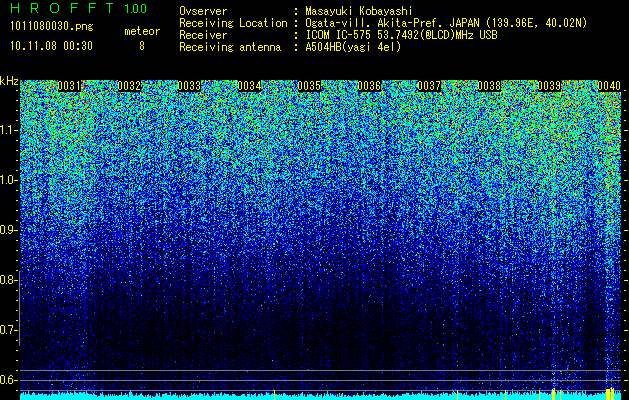Select the 0039 time marker label
Image resolution: width=629 pixels, height=400 pixels.
(549, 86)
